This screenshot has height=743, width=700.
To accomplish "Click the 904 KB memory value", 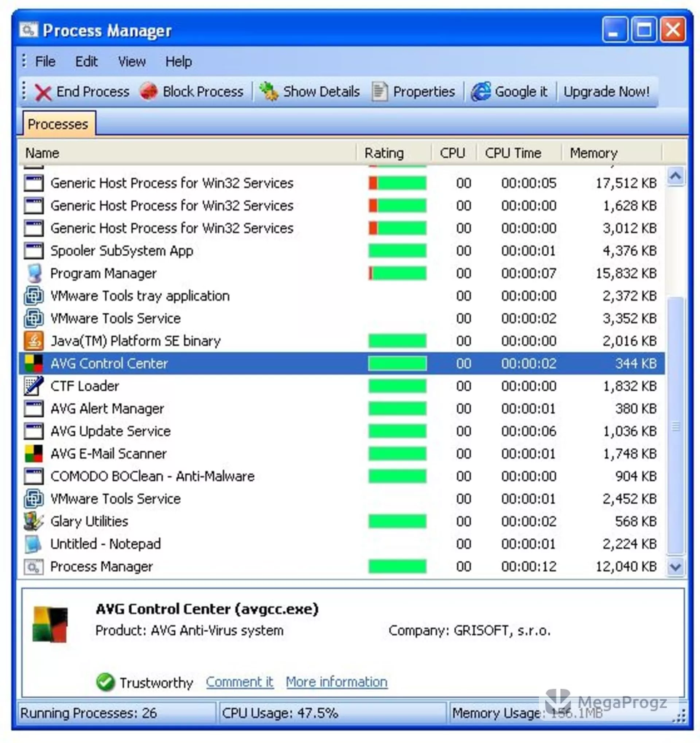I will tap(636, 476).
